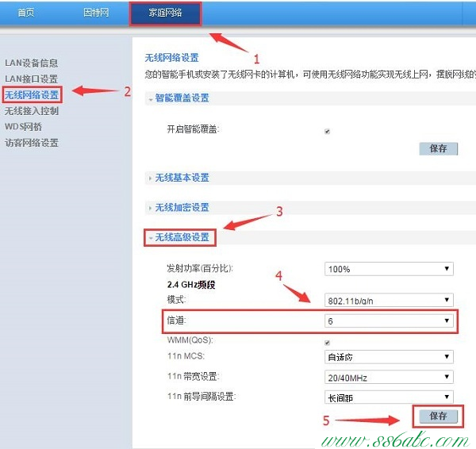Viewport: 476px width, 449px height.
Task: Select 无线网络设置 in sidebar
Action: coord(32,95)
